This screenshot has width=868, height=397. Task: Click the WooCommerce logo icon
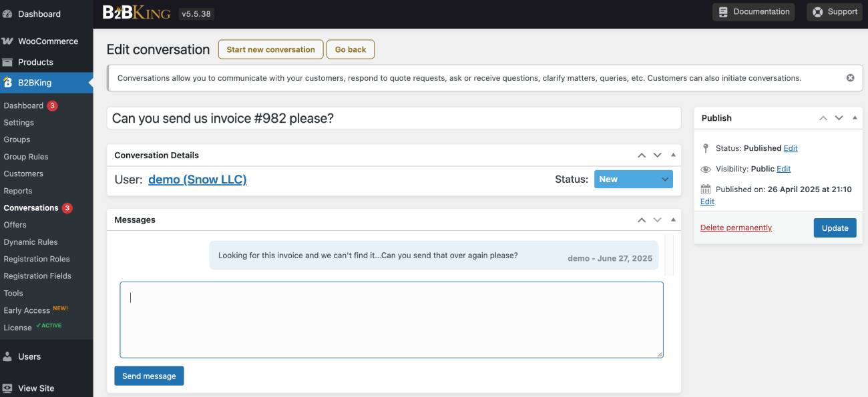pyautogui.click(x=7, y=41)
